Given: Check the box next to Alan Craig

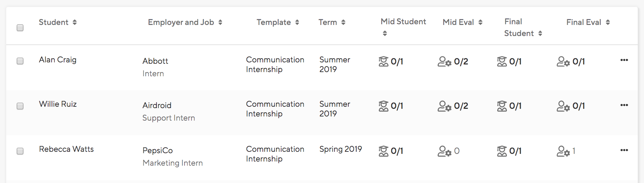Looking at the screenshot, I should (x=20, y=61).
